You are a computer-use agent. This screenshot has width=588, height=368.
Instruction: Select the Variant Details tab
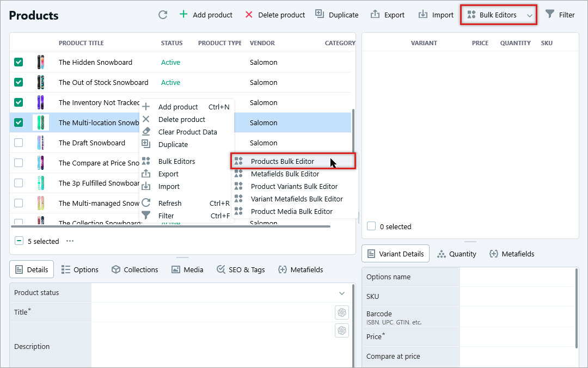click(x=396, y=254)
